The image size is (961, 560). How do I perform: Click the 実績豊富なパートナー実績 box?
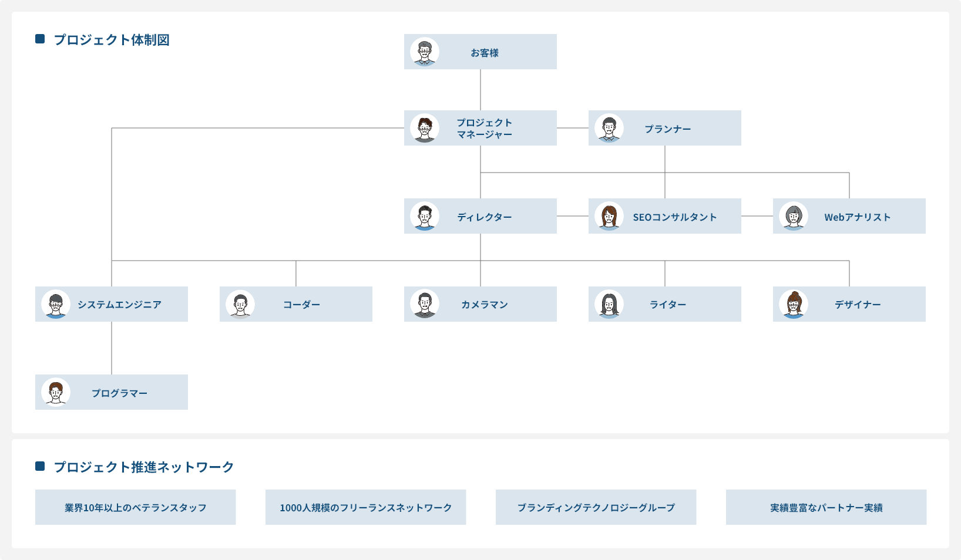pos(826,507)
